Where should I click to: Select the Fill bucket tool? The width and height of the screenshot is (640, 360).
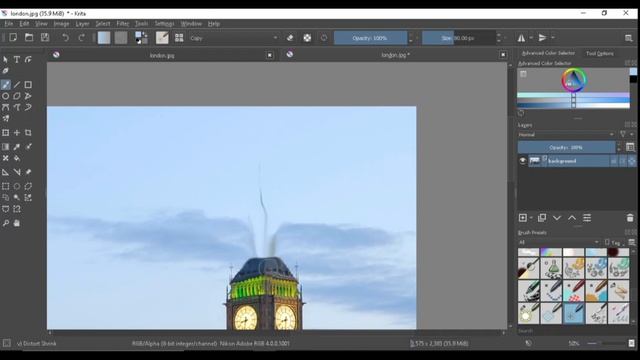tap(17, 158)
